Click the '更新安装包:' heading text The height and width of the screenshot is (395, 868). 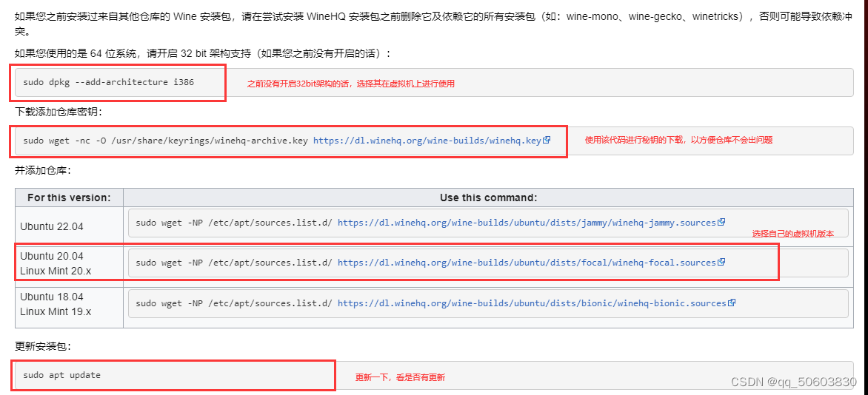[x=43, y=346]
